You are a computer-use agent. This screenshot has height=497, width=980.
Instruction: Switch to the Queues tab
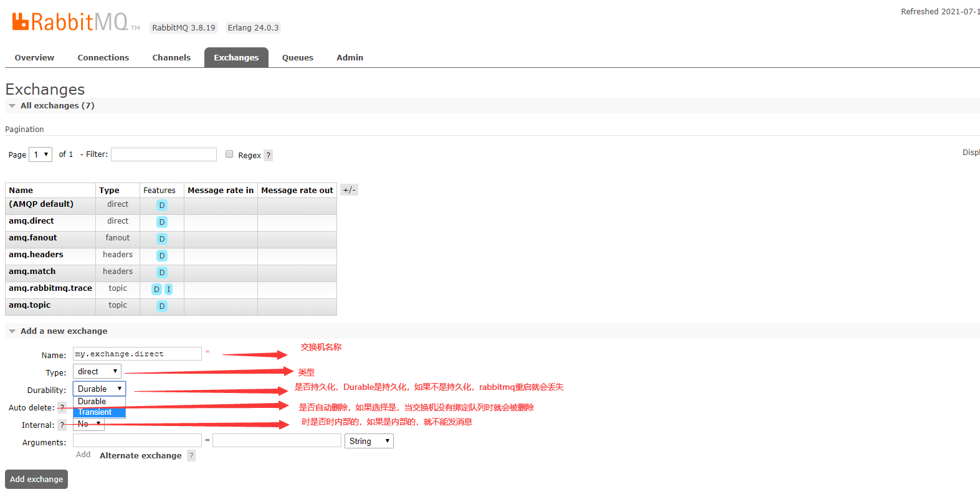(298, 57)
